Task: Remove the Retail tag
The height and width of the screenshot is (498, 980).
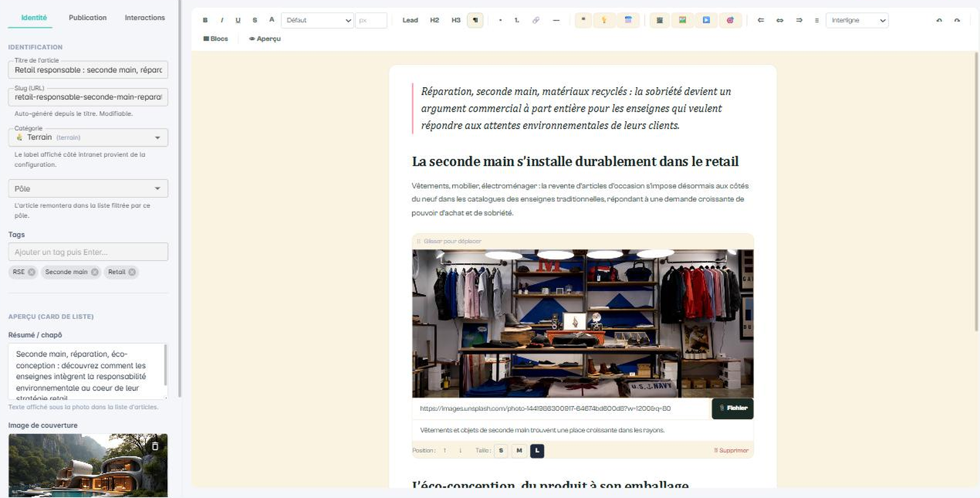Action: point(132,272)
